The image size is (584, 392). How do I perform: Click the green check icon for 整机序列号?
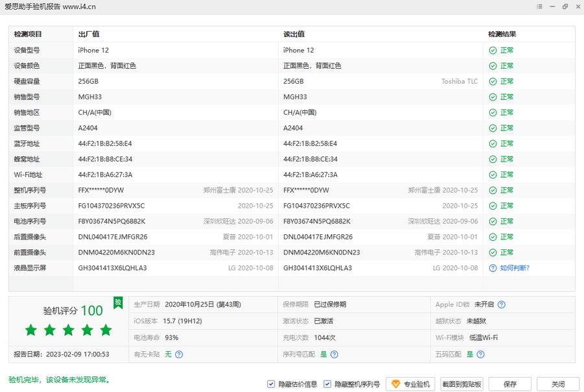[493, 190]
